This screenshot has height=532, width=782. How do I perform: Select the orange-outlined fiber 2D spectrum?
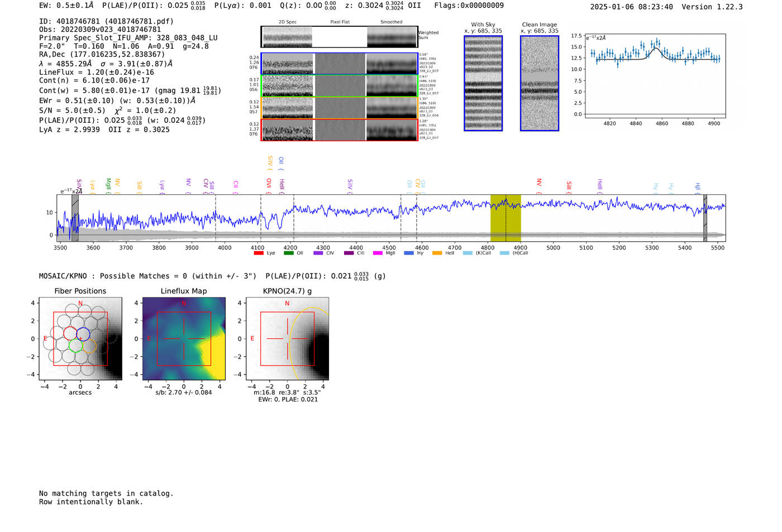point(339,108)
